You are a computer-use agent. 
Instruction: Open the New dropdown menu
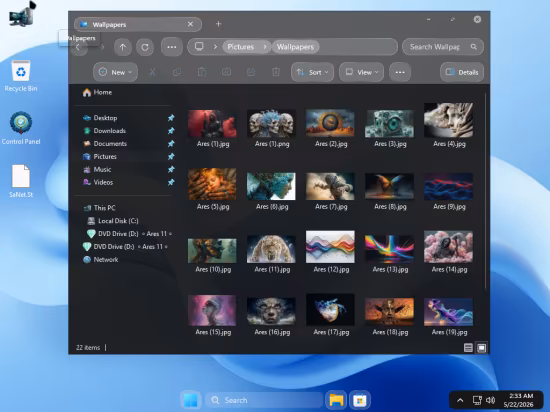pyautogui.click(x=115, y=72)
